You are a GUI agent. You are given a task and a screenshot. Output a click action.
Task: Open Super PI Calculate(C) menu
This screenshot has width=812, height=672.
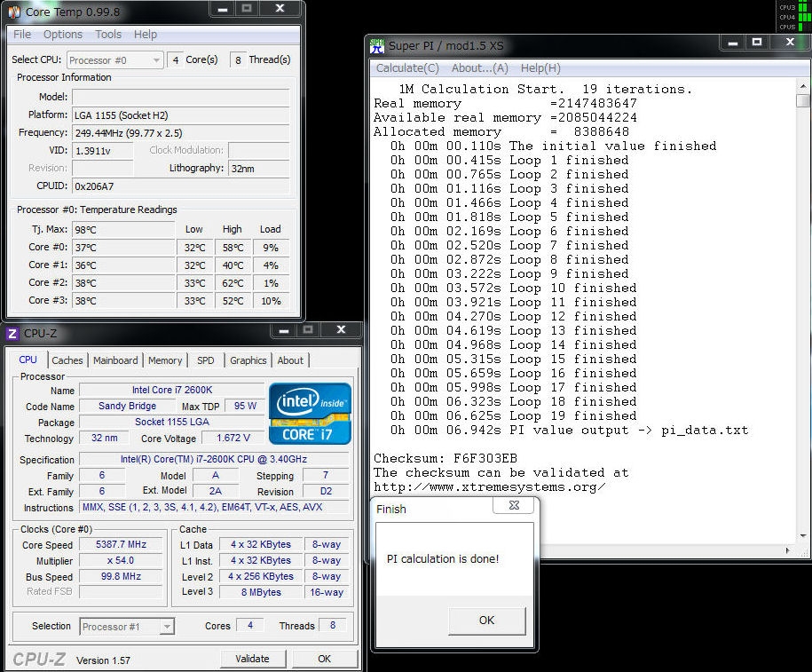point(407,68)
